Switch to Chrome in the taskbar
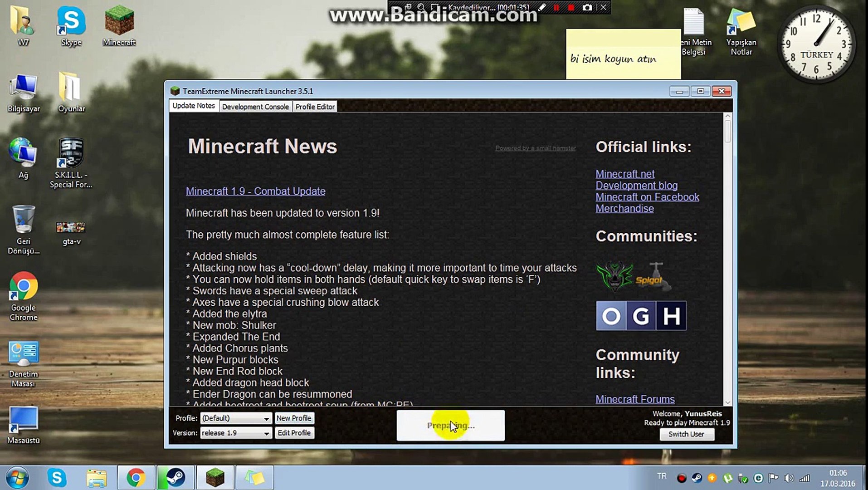This screenshot has height=490, width=868. [136, 478]
